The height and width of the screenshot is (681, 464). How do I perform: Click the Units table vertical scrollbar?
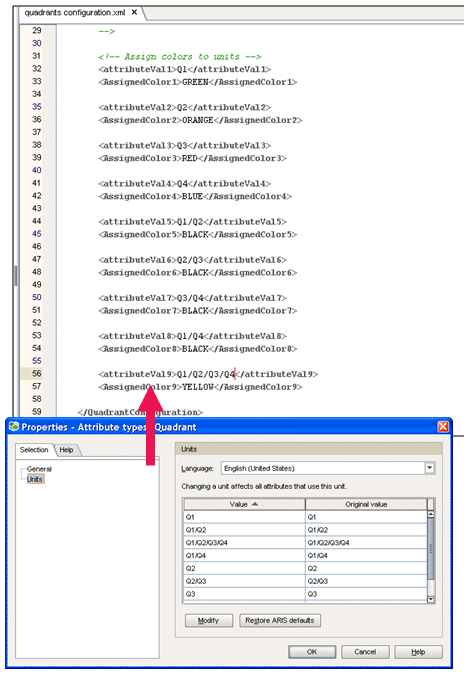[431, 548]
